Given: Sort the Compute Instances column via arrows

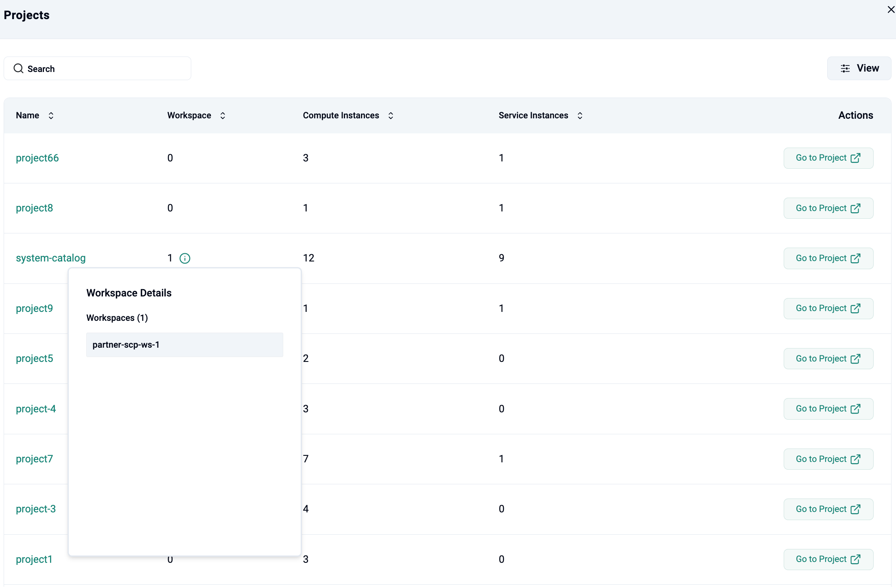Looking at the screenshot, I should pos(391,115).
